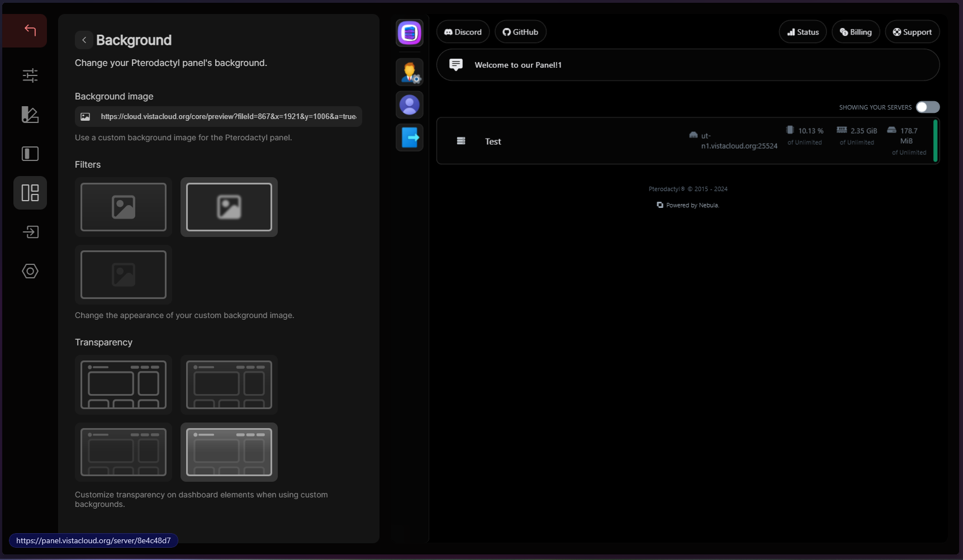Screen dimensions: 963x560
Task: Open the GitHub link
Action: coord(520,32)
